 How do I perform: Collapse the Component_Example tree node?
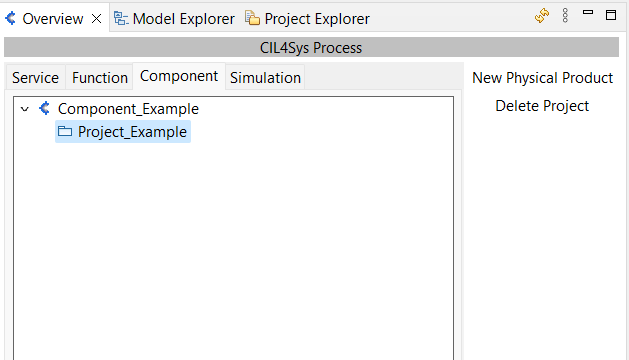25,109
